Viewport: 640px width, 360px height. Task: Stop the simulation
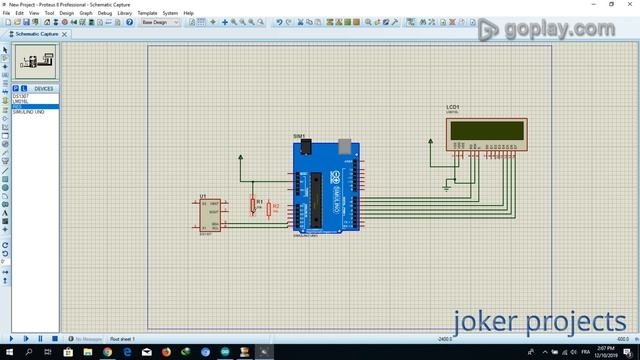(x=55, y=339)
